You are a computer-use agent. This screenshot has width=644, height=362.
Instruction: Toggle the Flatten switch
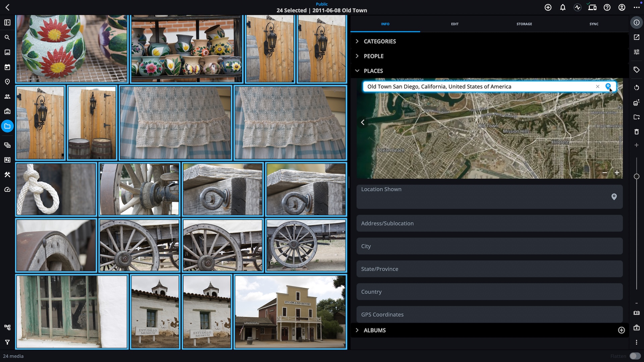[635, 356]
